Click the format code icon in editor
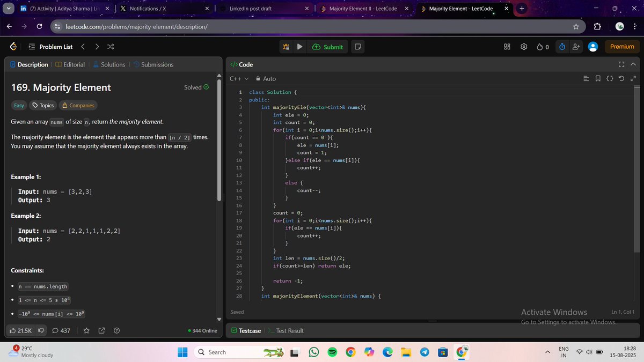 pos(587,79)
